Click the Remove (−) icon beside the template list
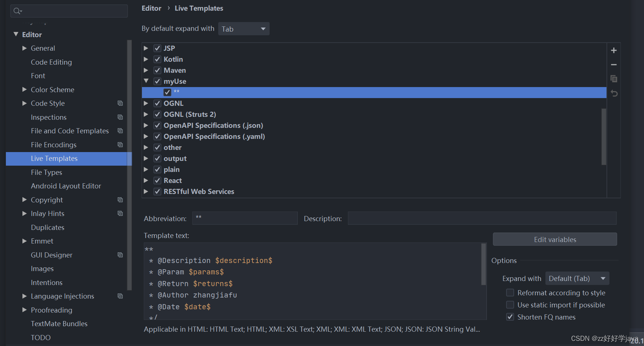The width and height of the screenshot is (644, 346). (x=613, y=65)
